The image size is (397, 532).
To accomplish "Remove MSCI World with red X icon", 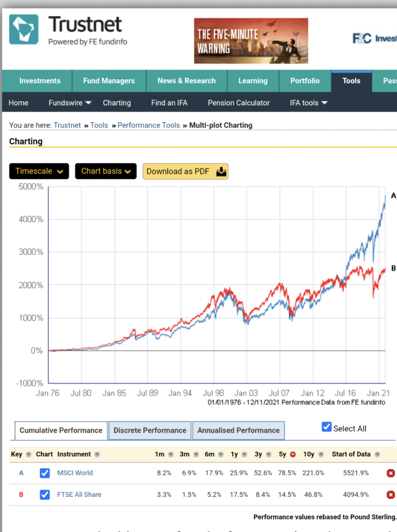I will click(x=391, y=473).
